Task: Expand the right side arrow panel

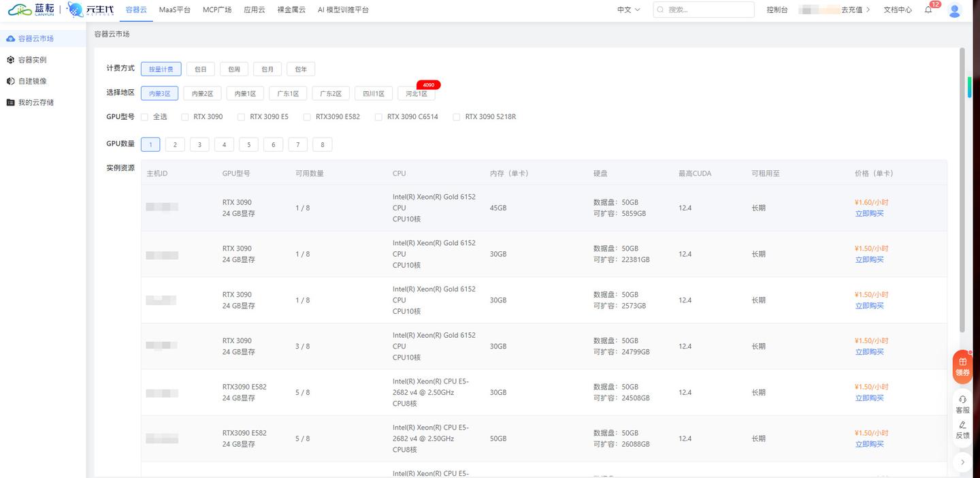Action: pos(962,462)
